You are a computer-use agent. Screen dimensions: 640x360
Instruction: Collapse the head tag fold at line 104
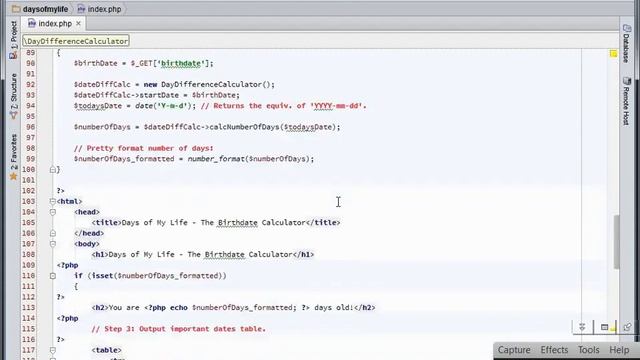pos(53,212)
